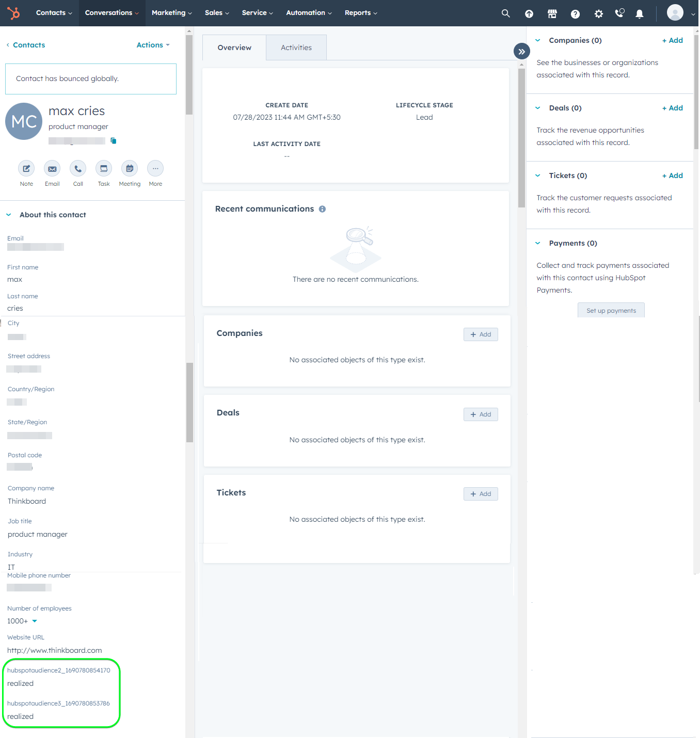This screenshot has height=738, width=700.
Task: Click Add button in Companies card
Action: click(x=481, y=334)
